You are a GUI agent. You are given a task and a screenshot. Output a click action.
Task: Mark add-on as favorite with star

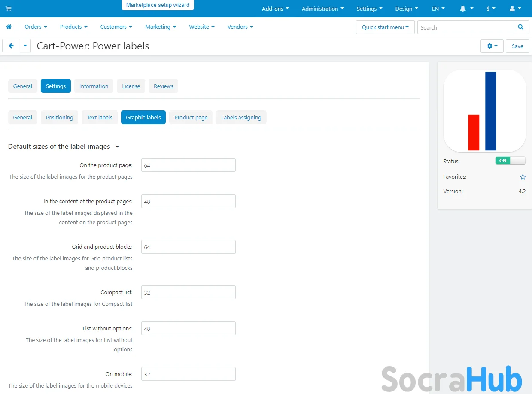523,177
